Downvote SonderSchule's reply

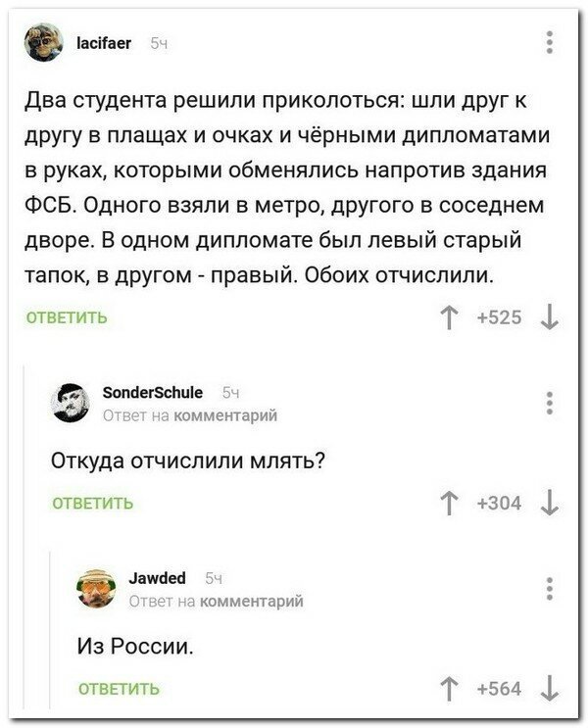point(551,504)
